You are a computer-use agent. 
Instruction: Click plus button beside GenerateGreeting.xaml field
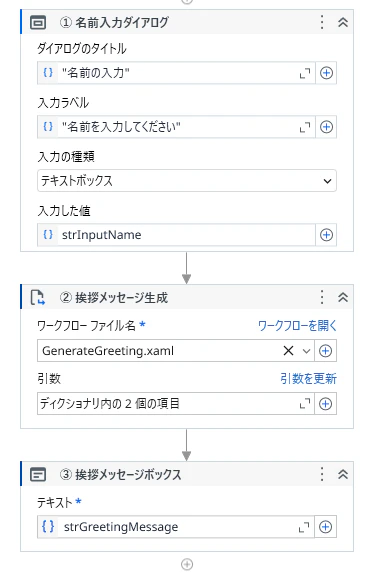[x=325, y=351]
